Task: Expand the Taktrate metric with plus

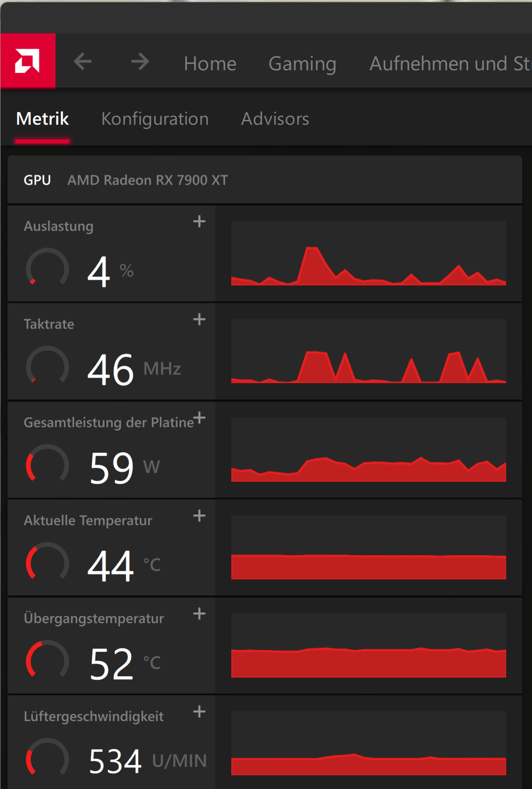Action: click(199, 319)
